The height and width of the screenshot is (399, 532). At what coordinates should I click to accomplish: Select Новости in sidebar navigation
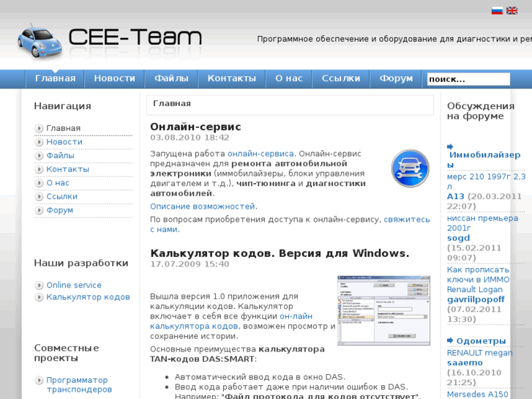pyautogui.click(x=64, y=142)
